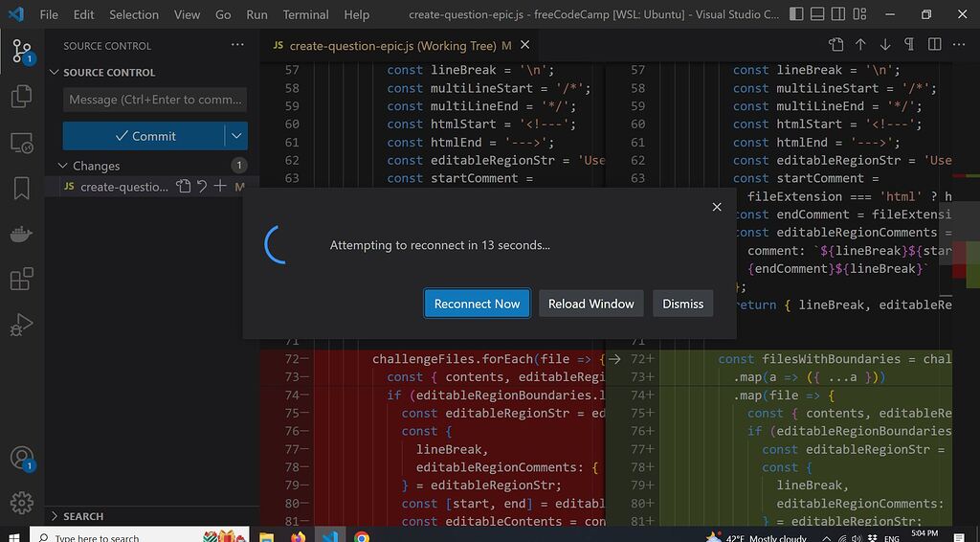980x542 pixels.
Task: Open the Docker view in the activity bar
Action: pyautogui.click(x=22, y=234)
